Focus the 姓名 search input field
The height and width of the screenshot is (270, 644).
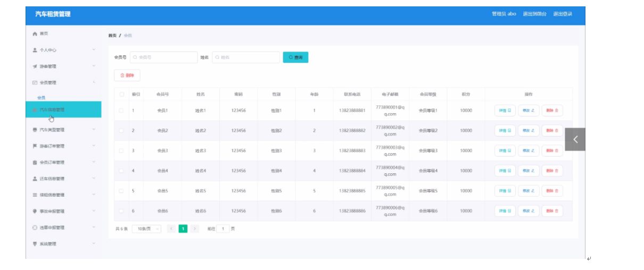[246, 57]
